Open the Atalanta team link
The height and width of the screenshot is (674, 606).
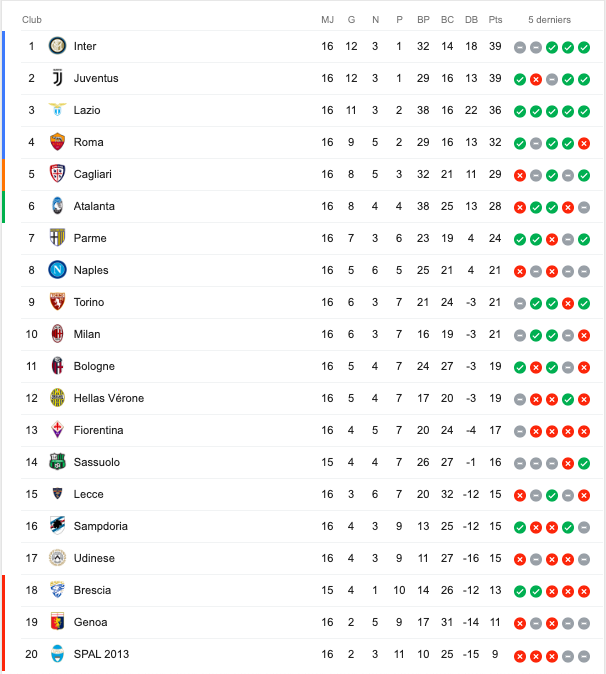94,206
